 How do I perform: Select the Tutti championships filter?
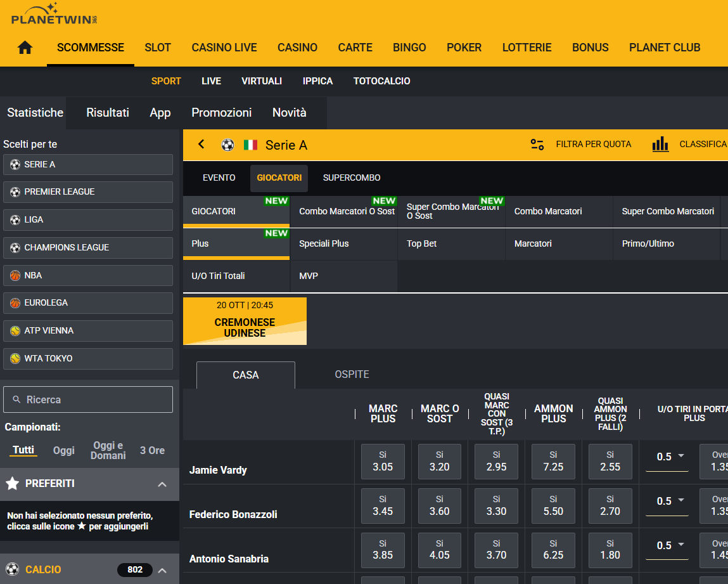23,450
